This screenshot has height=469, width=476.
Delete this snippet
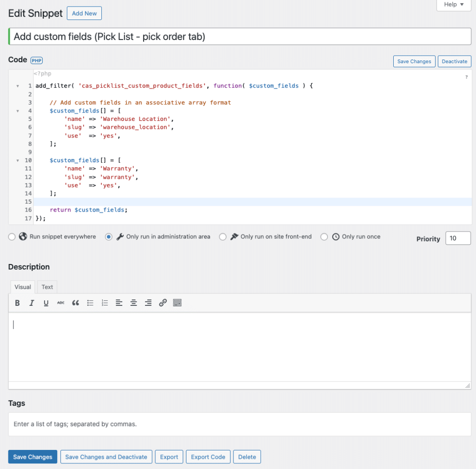247,457
